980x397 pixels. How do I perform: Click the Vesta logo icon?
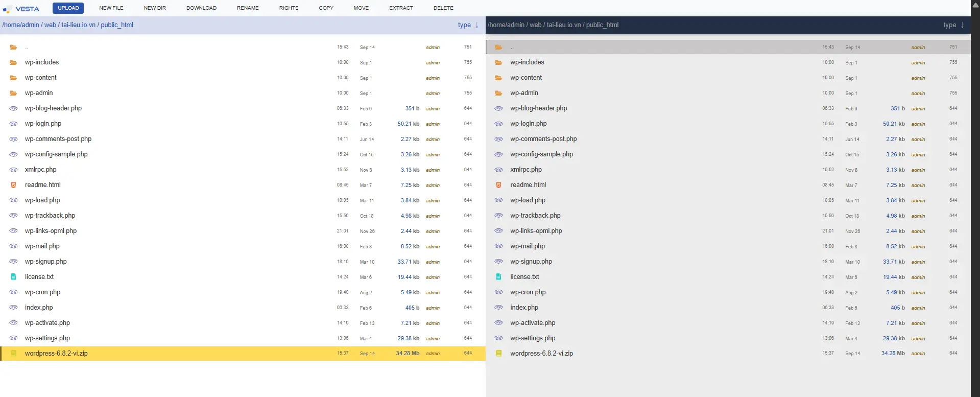click(7, 9)
